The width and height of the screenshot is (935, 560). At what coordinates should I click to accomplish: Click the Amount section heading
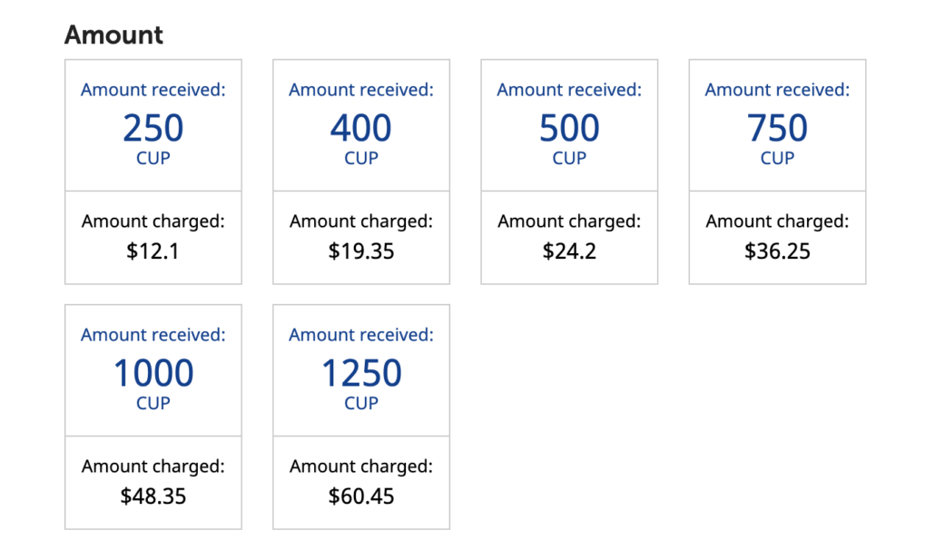point(113,34)
